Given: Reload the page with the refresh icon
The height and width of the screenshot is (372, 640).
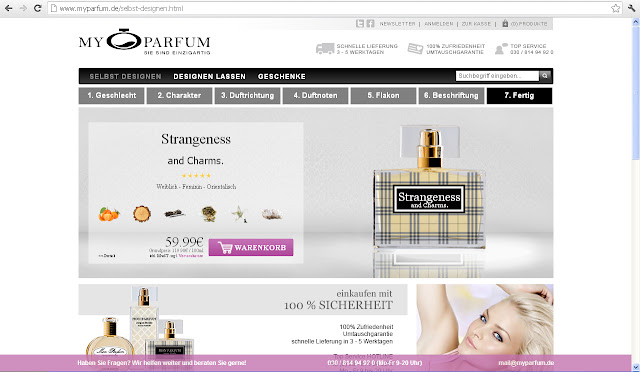Looking at the screenshot, I should click(x=38, y=8).
